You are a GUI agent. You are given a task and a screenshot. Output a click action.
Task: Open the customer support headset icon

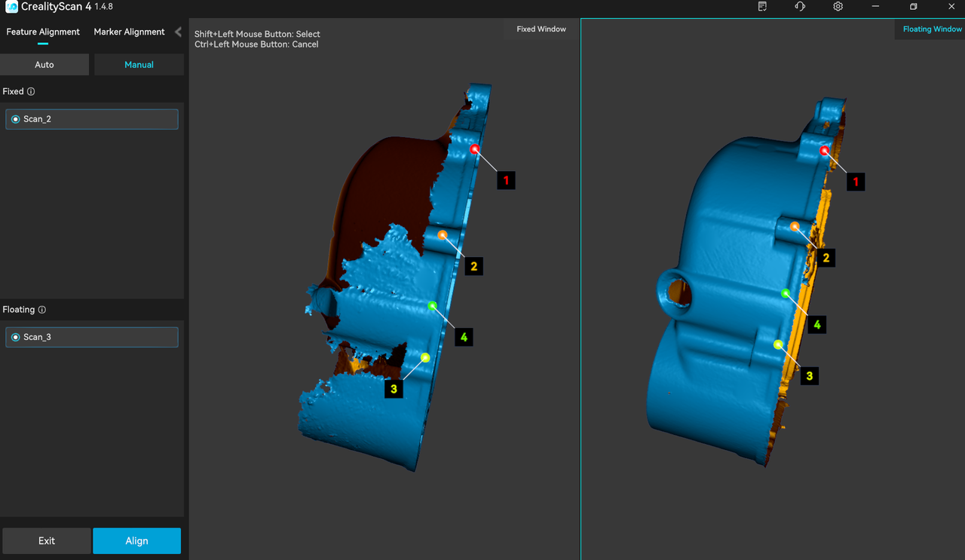(800, 7)
